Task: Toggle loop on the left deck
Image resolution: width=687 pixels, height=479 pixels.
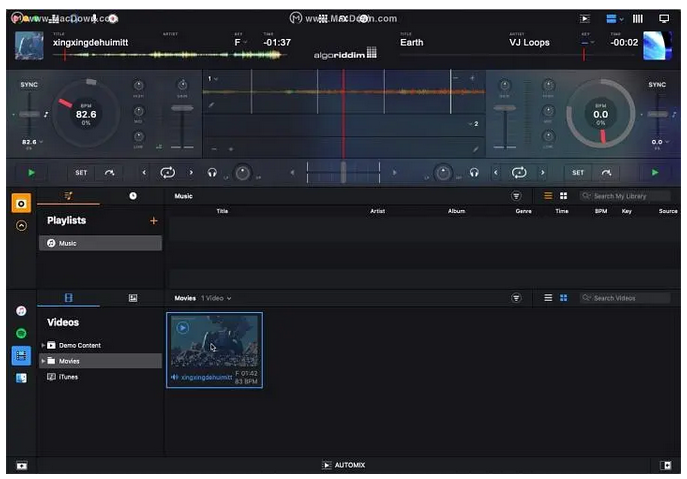Action: pyautogui.click(x=166, y=172)
